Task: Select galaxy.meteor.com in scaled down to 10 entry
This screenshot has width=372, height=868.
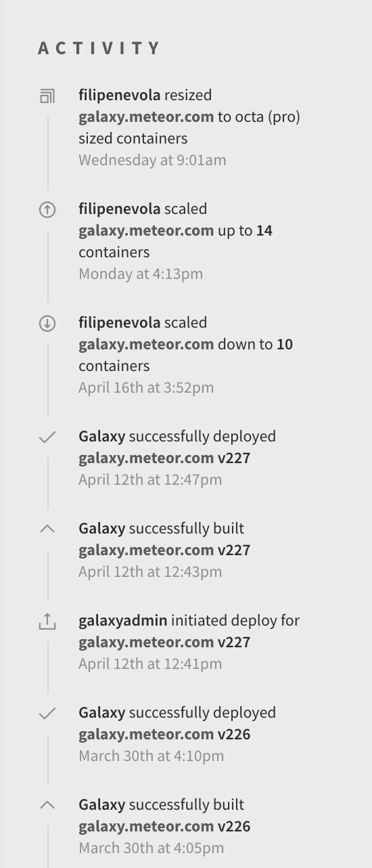Action: 146,345
